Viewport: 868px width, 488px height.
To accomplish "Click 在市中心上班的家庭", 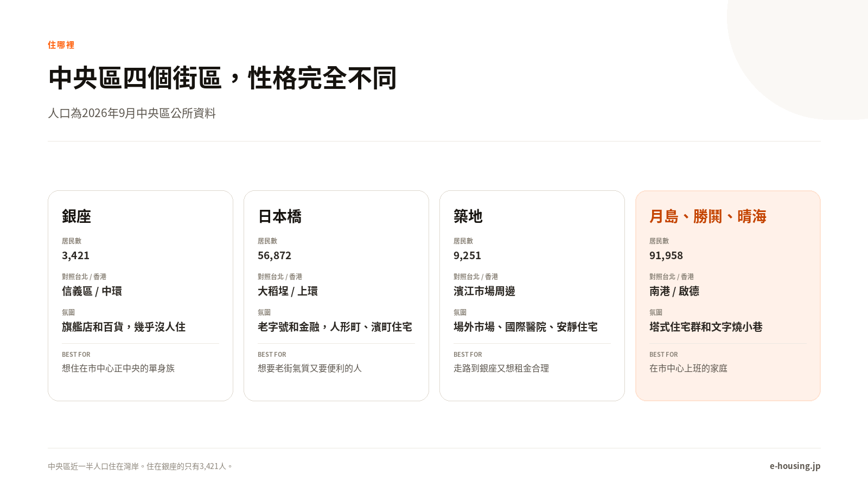I will click(x=688, y=368).
